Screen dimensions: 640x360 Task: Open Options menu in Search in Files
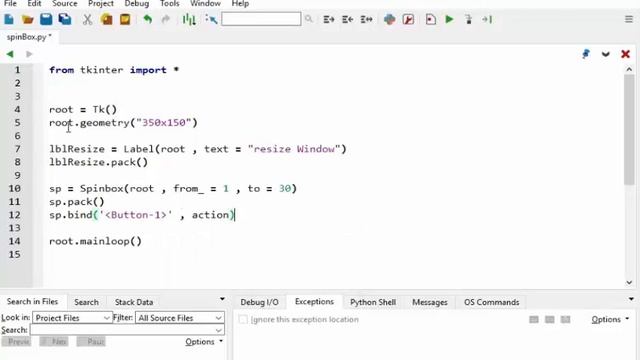(204, 342)
